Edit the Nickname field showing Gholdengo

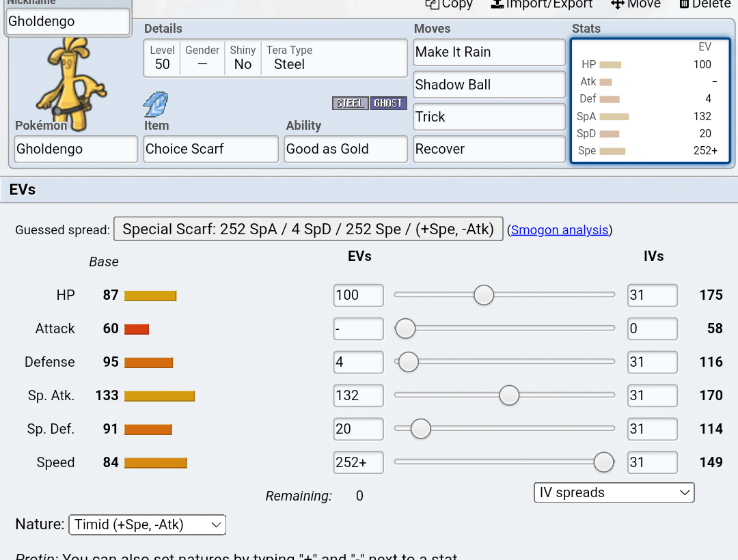(68, 21)
